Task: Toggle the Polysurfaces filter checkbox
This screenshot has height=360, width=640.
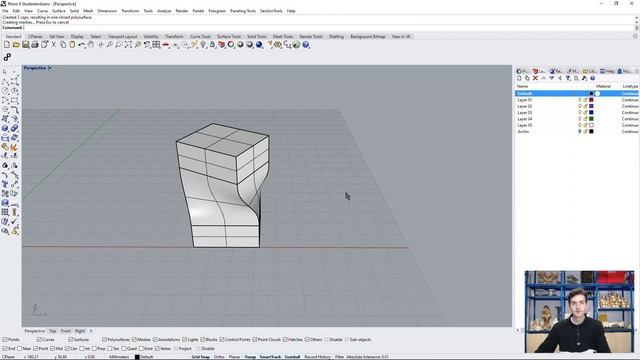Action: tap(104, 340)
